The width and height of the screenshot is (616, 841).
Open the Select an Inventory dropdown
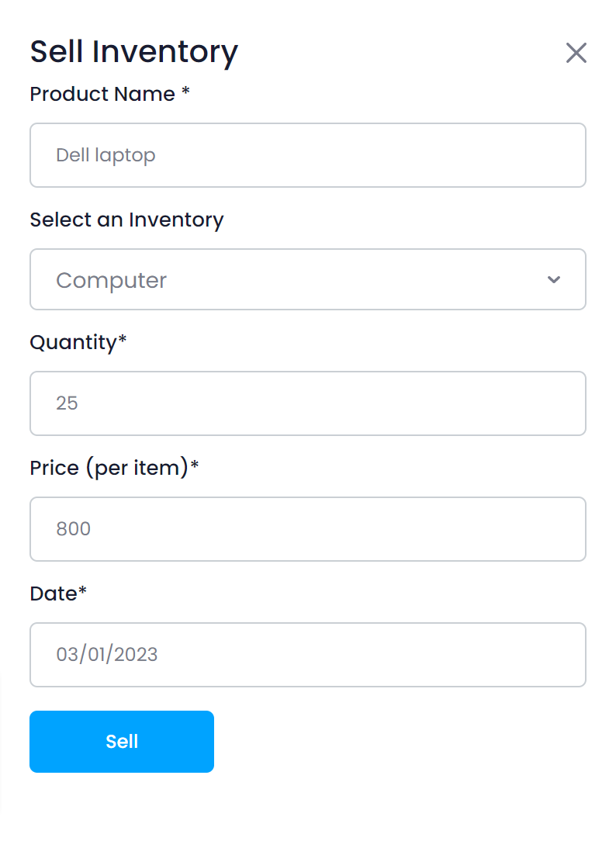coord(307,279)
